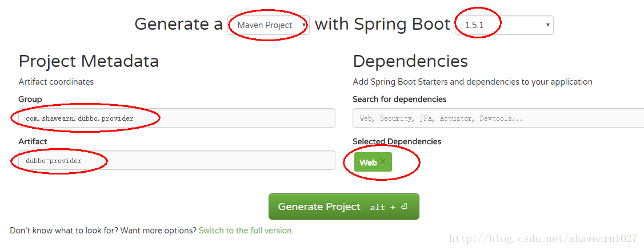Click the blog.csdn.net watermark URL

coord(543,239)
